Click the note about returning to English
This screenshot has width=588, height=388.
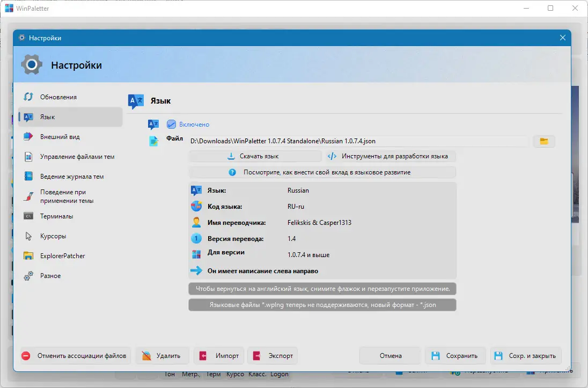322,289
